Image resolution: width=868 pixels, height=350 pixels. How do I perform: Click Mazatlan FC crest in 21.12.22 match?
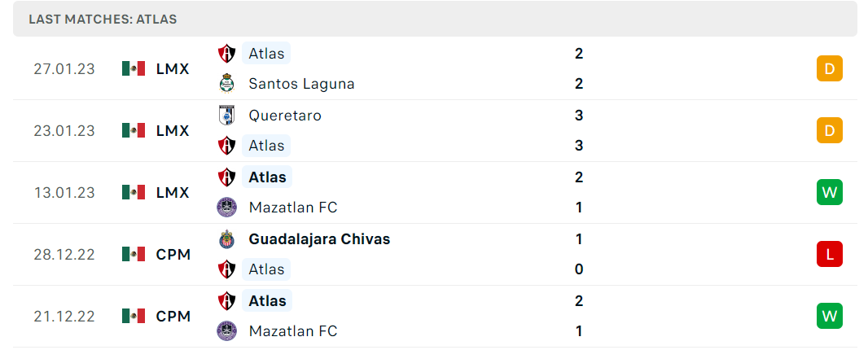coord(227,331)
